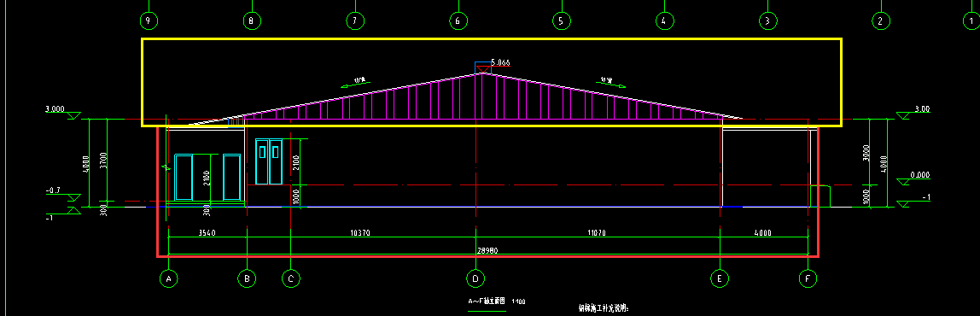Select the 5.066 ridge elevation label
This screenshot has width=980, height=316.
500,62
